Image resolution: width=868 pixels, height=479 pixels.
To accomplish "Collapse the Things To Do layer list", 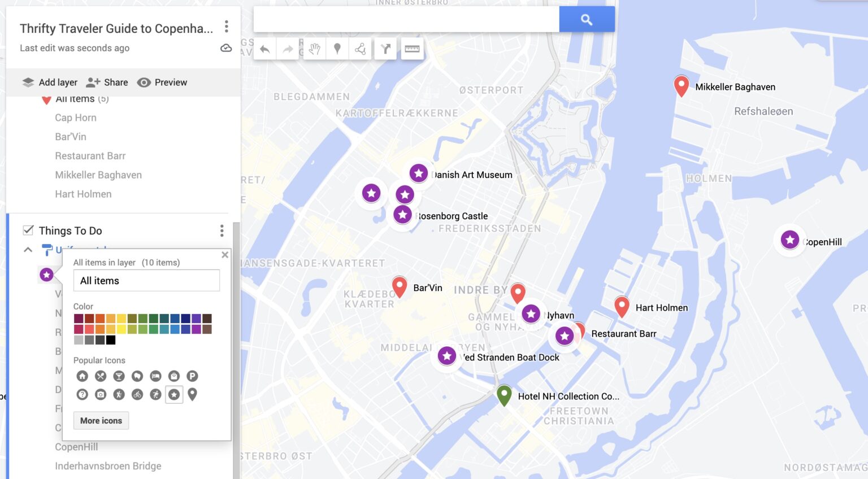I will [x=27, y=249].
